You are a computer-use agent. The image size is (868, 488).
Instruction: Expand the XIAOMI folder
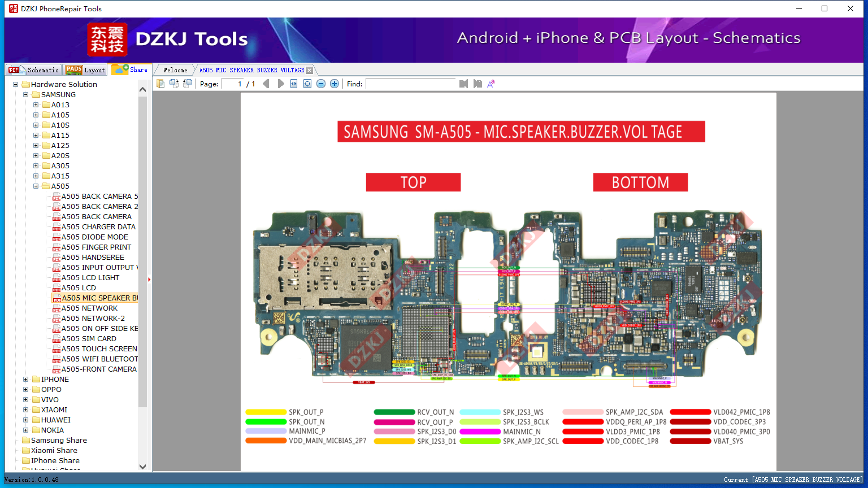pyautogui.click(x=26, y=410)
